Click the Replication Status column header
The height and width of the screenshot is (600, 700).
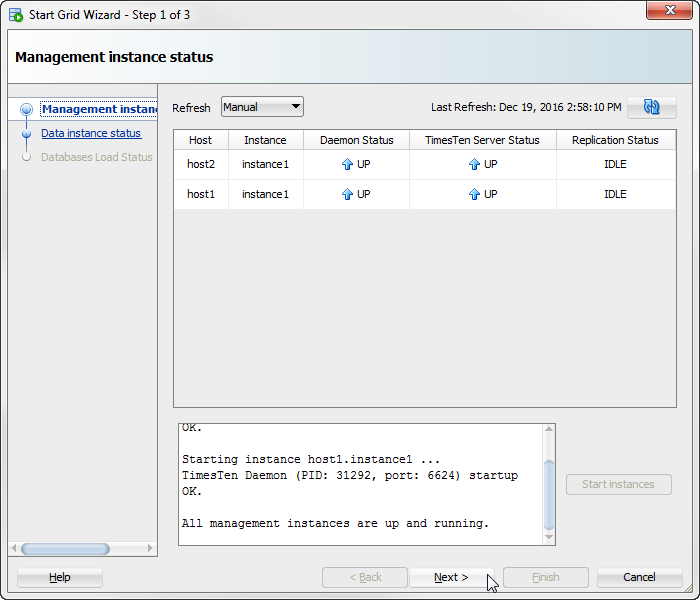pos(616,140)
